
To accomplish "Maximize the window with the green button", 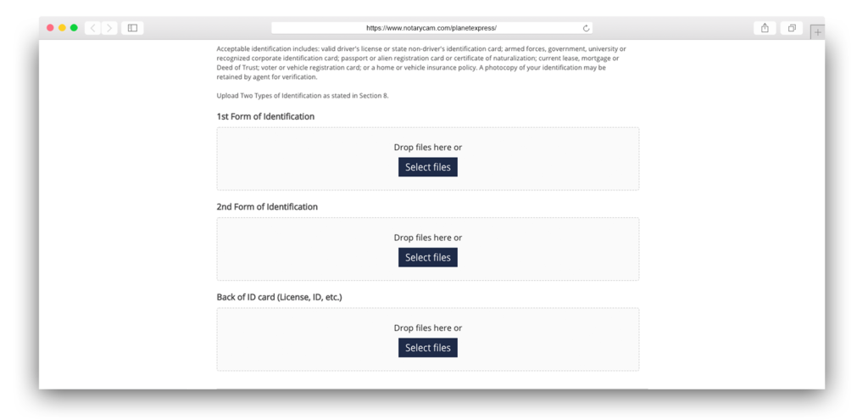I will click(74, 28).
